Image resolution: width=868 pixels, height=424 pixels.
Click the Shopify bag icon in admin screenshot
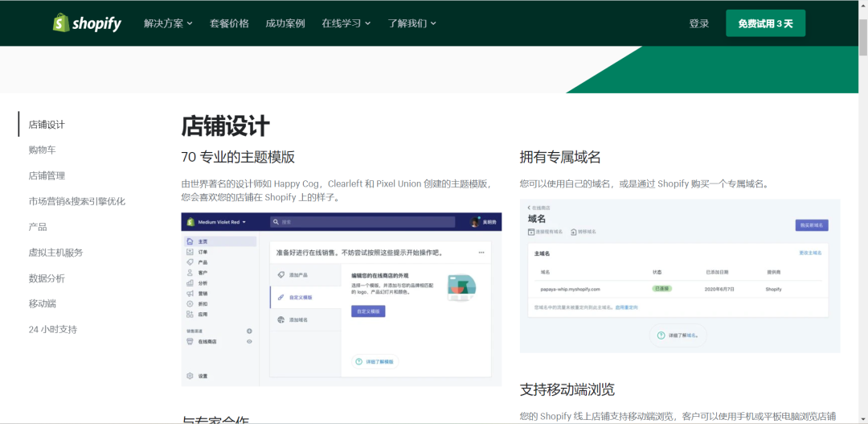point(190,222)
